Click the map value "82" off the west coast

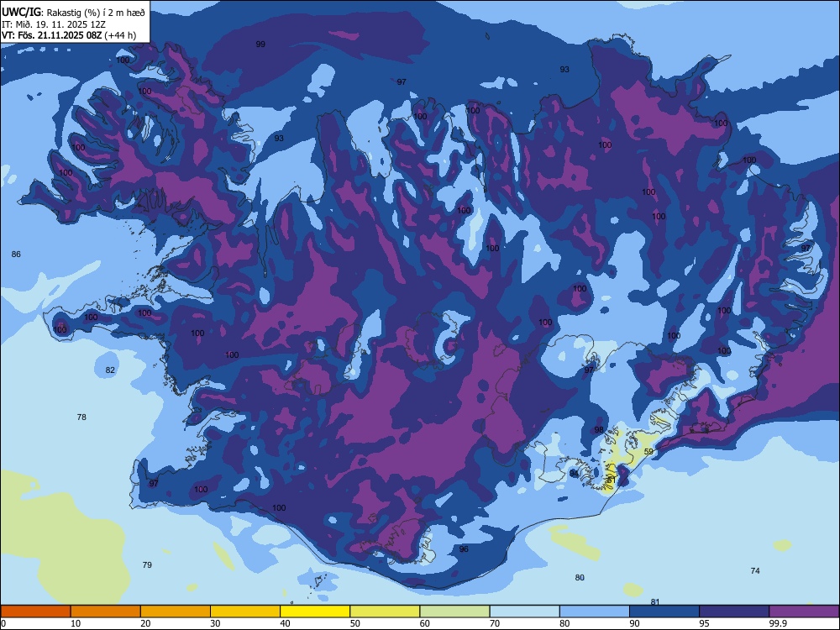tap(110, 370)
